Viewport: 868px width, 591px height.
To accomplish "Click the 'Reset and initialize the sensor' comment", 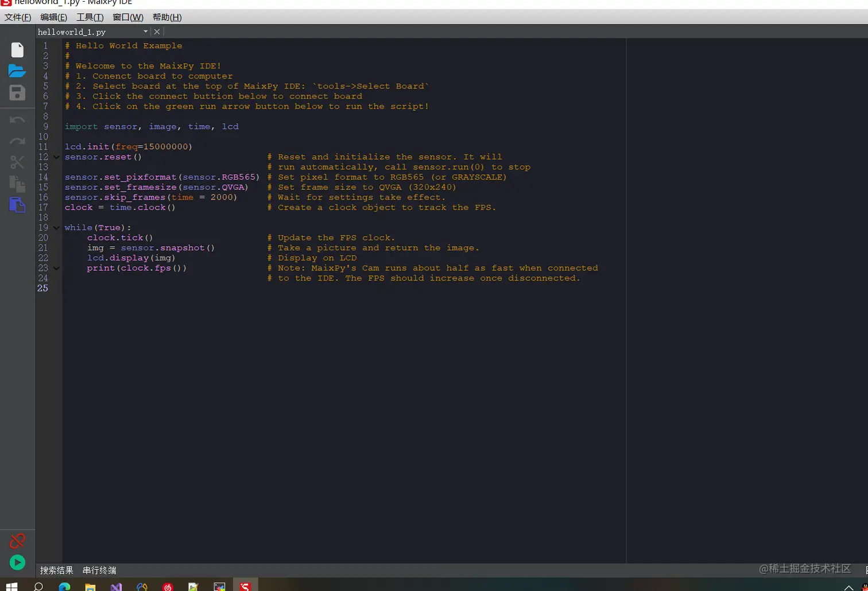I will 385,157.
